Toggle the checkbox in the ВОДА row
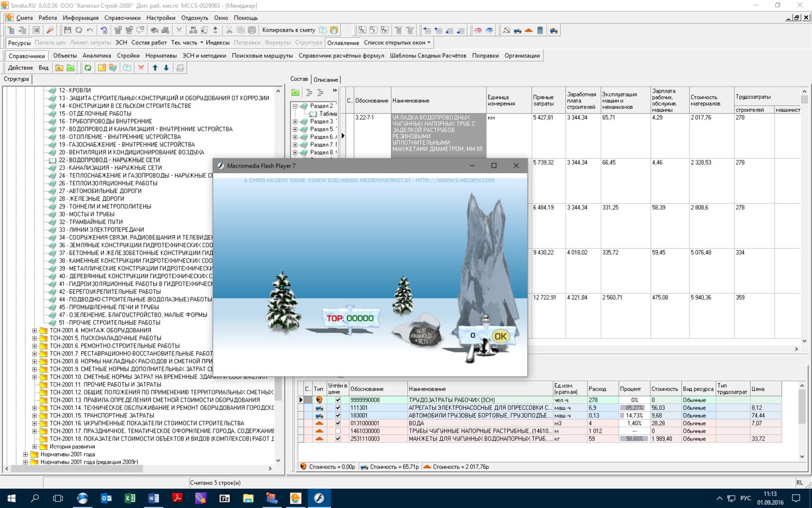Viewport: 812px width, 508px height. pos(338,423)
